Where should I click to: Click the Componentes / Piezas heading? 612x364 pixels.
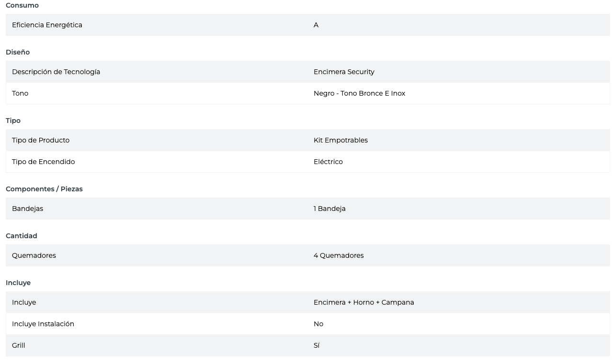tap(44, 189)
